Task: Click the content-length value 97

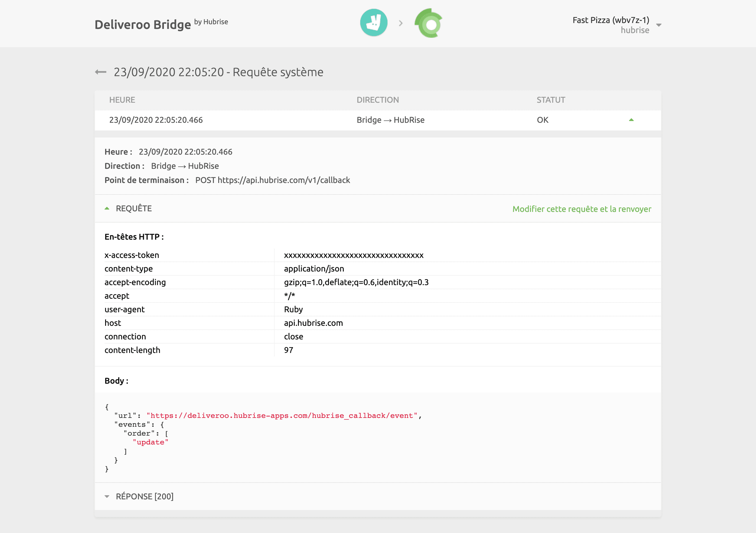Action: pyautogui.click(x=289, y=350)
